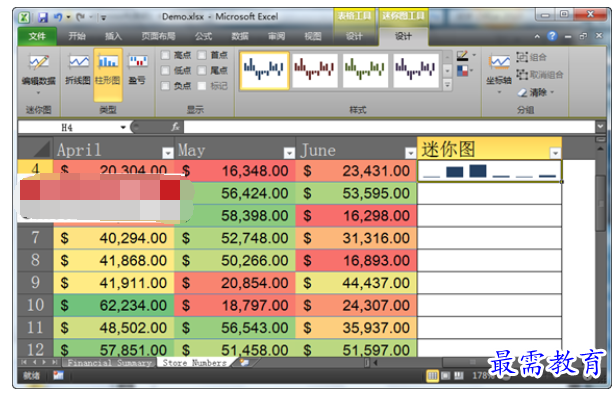Switch to the Page Layout (页面布局) tab
612x394 pixels.
[158, 36]
